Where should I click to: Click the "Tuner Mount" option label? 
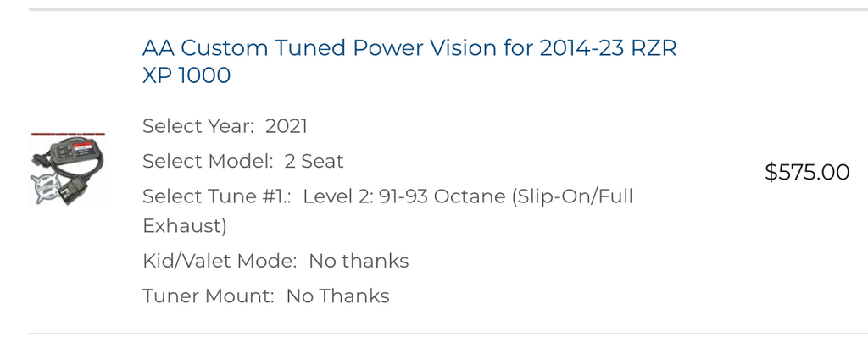[x=209, y=296]
